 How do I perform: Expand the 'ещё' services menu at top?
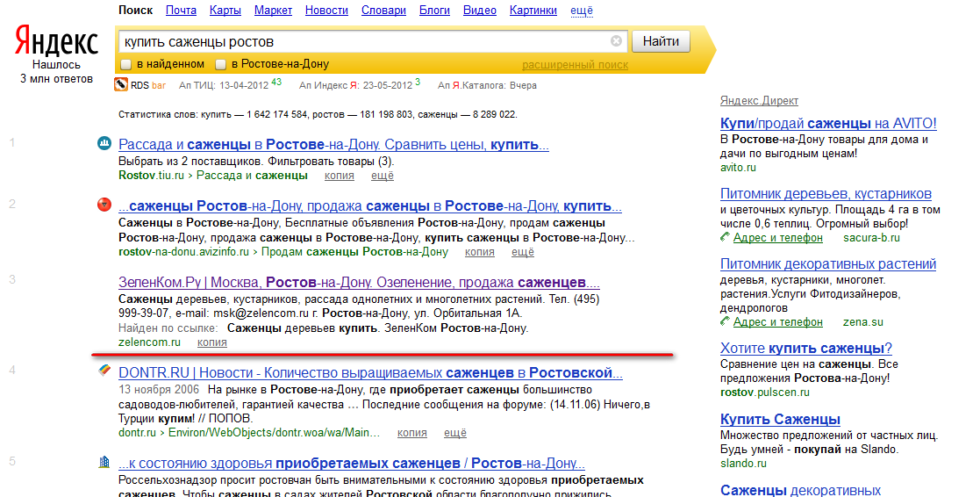582,11
